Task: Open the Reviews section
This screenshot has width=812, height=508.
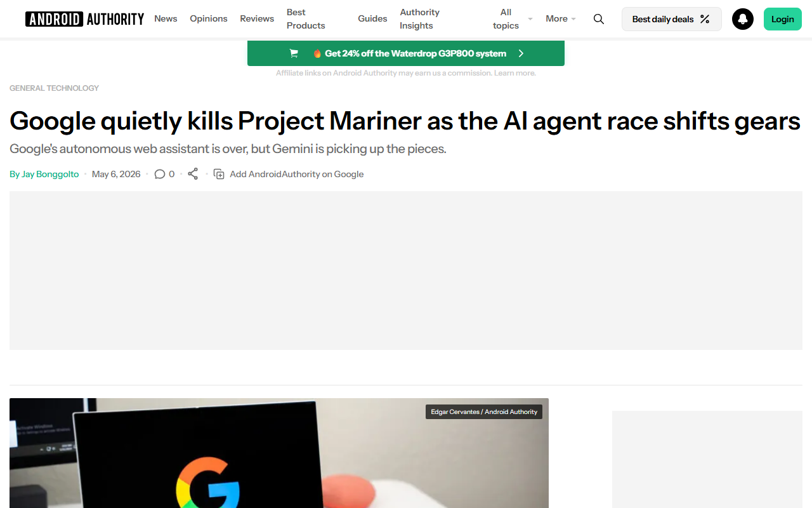Action: [257, 19]
